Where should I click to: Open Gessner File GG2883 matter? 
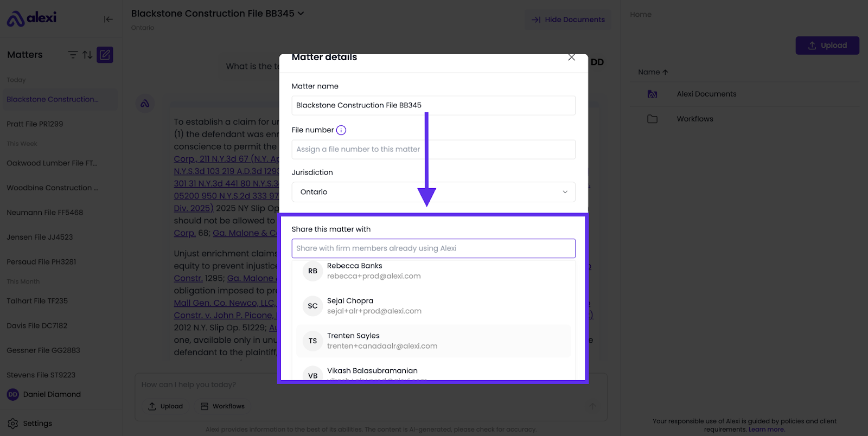point(43,350)
